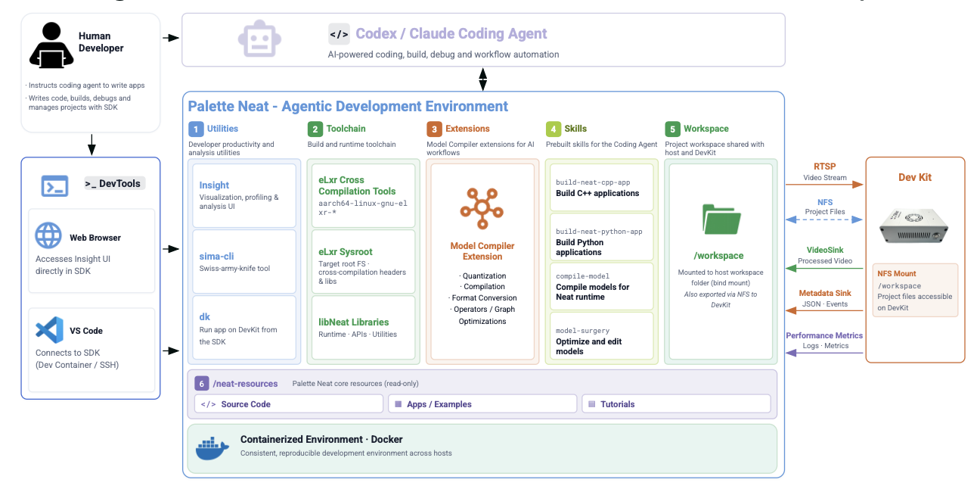Select the sima-cli tool card
Image resolution: width=980 pixels, height=492 pixels.
[244, 262]
